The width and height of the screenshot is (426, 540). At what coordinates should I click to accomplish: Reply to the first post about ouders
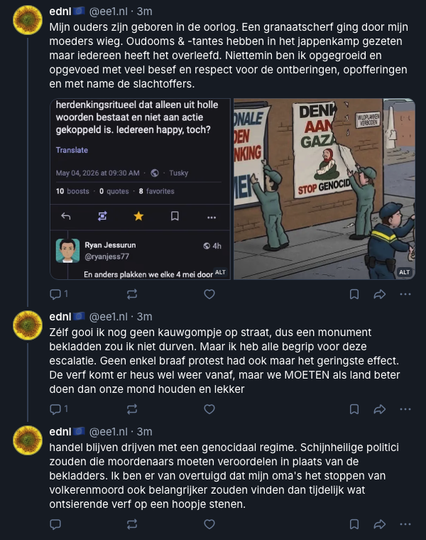pyautogui.click(x=59, y=294)
